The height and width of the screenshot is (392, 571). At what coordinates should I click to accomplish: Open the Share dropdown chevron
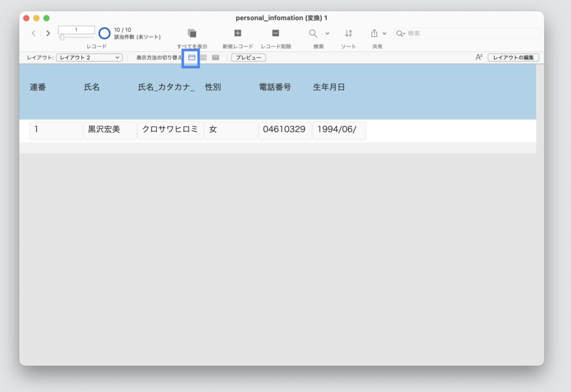coord(386,33)
